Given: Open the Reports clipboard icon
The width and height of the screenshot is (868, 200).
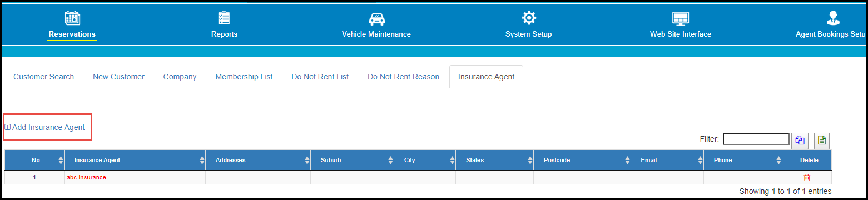Looking at the screenshot, I should pos(224,18).
